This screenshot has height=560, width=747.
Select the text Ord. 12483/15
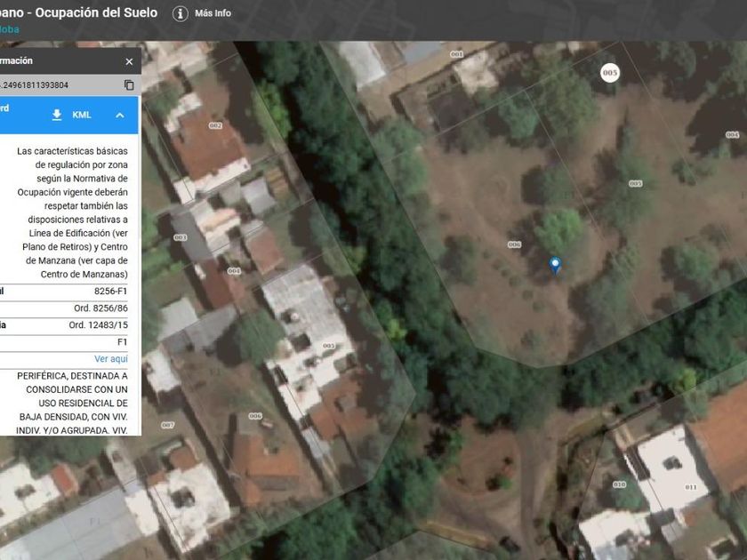point(98,325)
